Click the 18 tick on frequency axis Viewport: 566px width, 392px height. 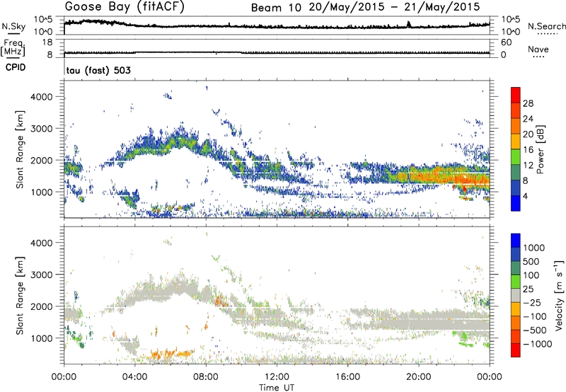[47, 42]
